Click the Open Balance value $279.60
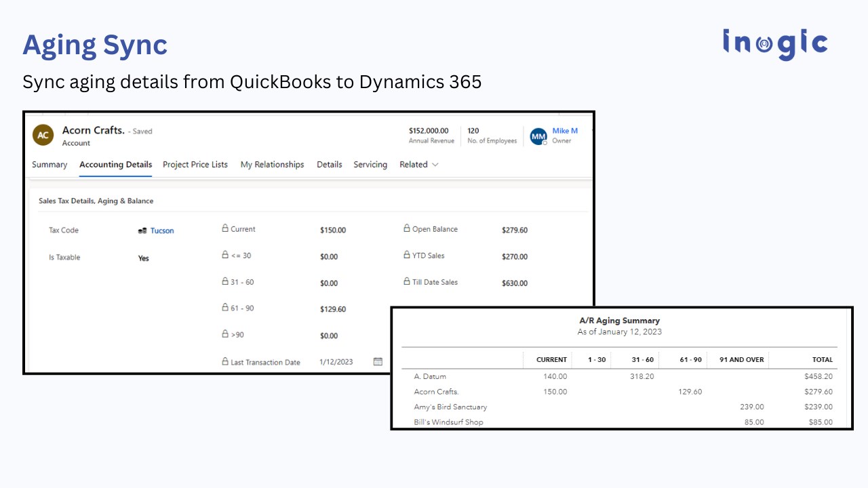 click(x=515, y=230)
